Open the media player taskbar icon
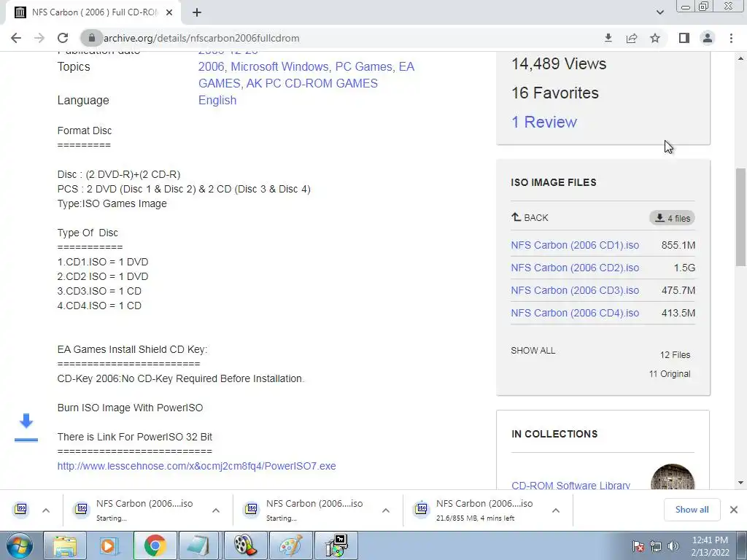This screenshot has height=560, width=747. (x=109, y=545)
